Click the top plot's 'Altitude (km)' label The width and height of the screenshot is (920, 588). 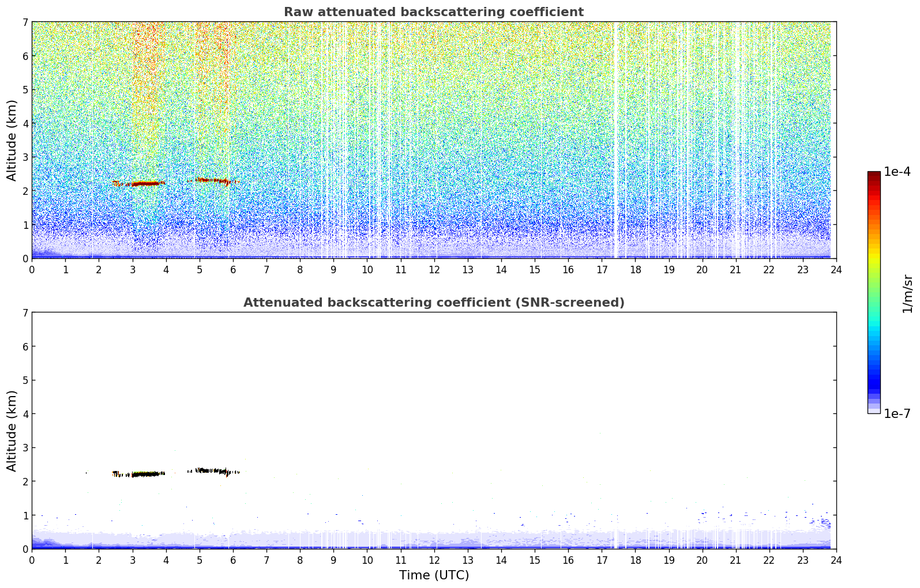pyautogui.click(x=12, y=140)
